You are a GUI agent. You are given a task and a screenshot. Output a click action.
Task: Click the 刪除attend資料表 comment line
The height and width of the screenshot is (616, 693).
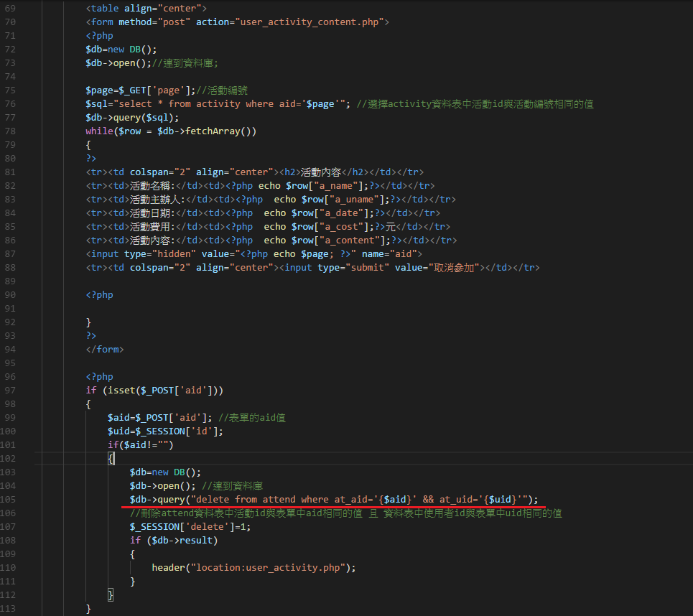click(x=345, y=513)
